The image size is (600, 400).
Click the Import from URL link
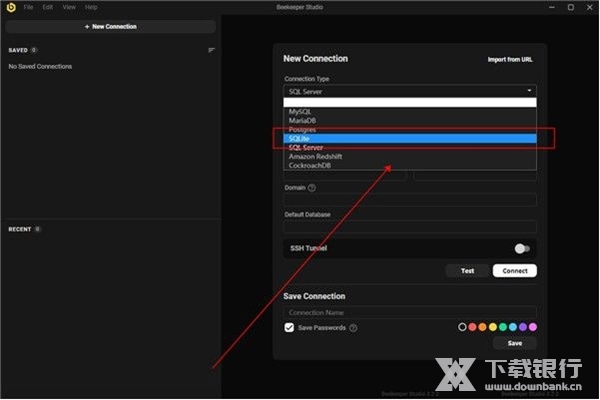[510, 60]
